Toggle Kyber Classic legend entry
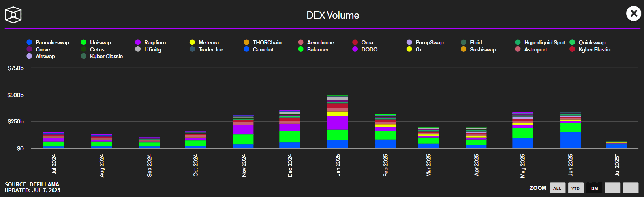644x197 pixels. 106,56
